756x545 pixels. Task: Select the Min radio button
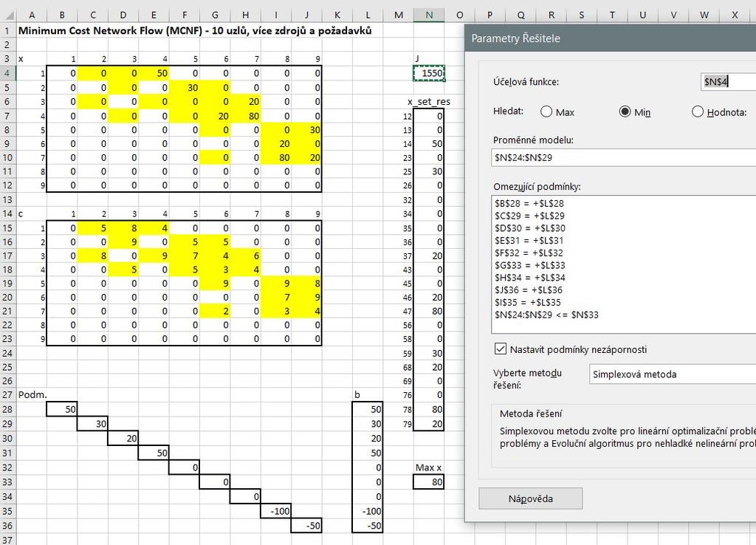625,112
